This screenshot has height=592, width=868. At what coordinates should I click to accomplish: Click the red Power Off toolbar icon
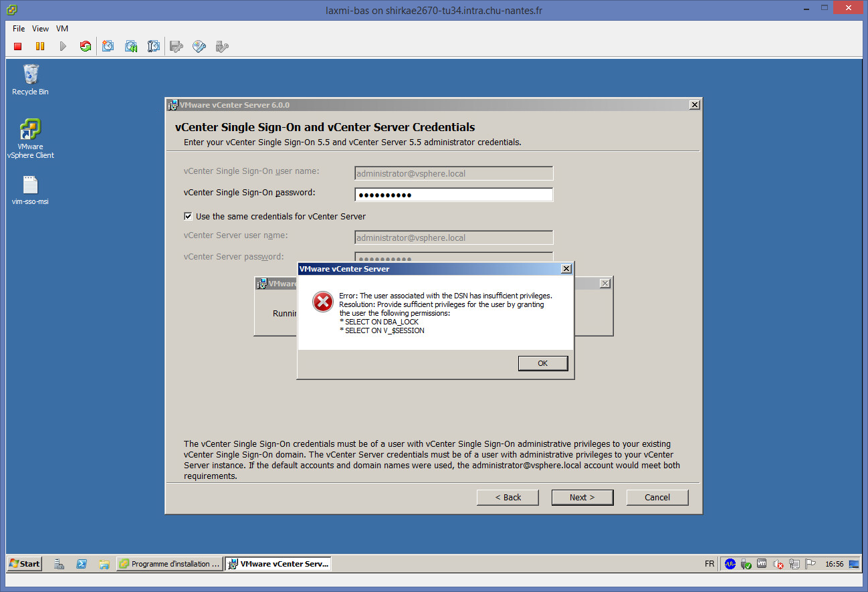coord(18,46)
